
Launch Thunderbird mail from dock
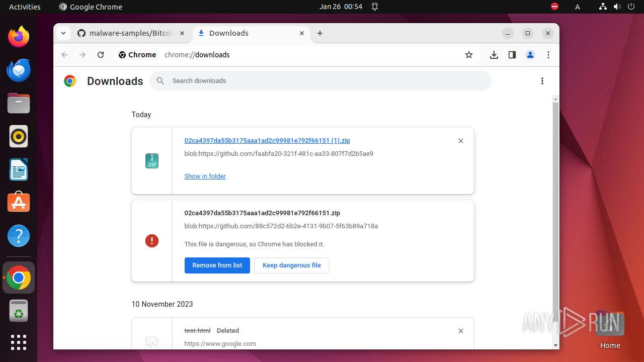[x=19, y=70]
